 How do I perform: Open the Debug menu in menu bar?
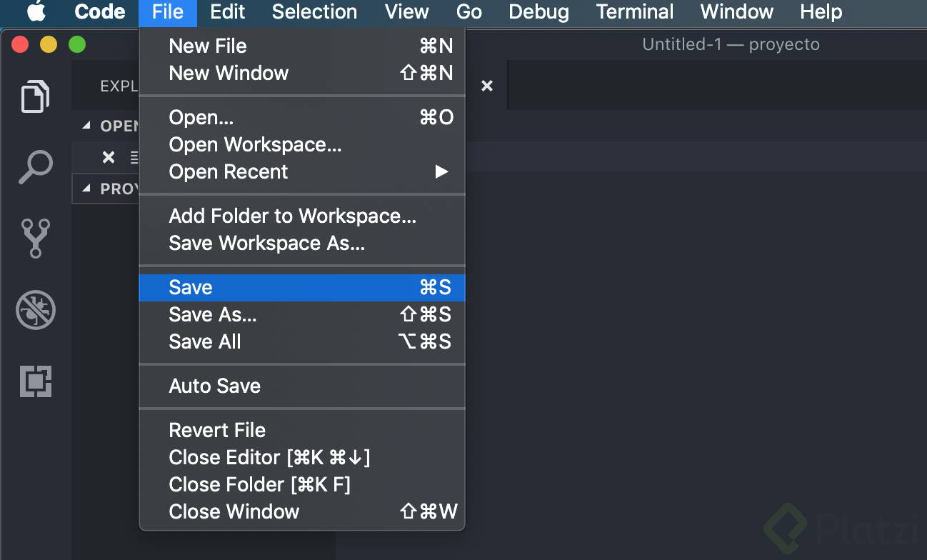pos(539,12)
